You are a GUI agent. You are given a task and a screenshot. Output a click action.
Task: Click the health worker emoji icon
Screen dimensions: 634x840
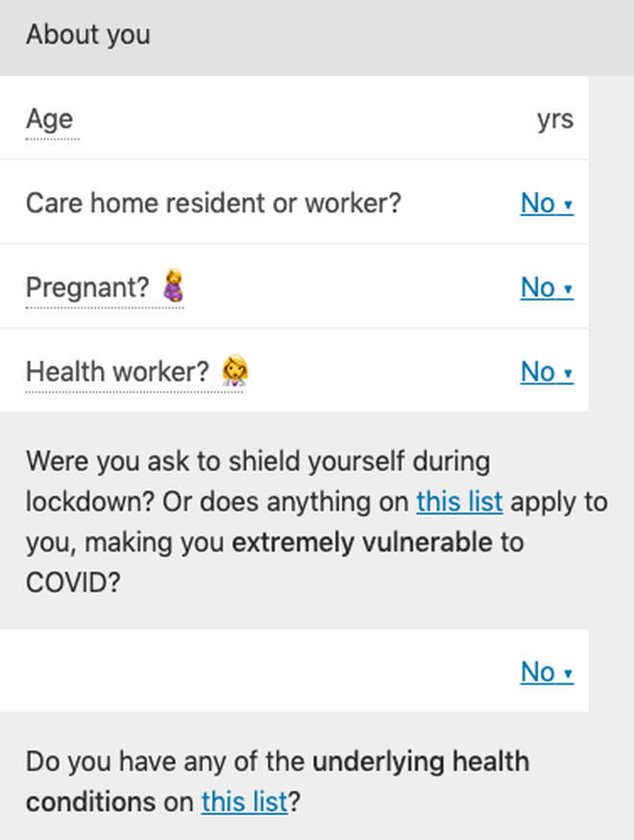click(x=234, y=370)
